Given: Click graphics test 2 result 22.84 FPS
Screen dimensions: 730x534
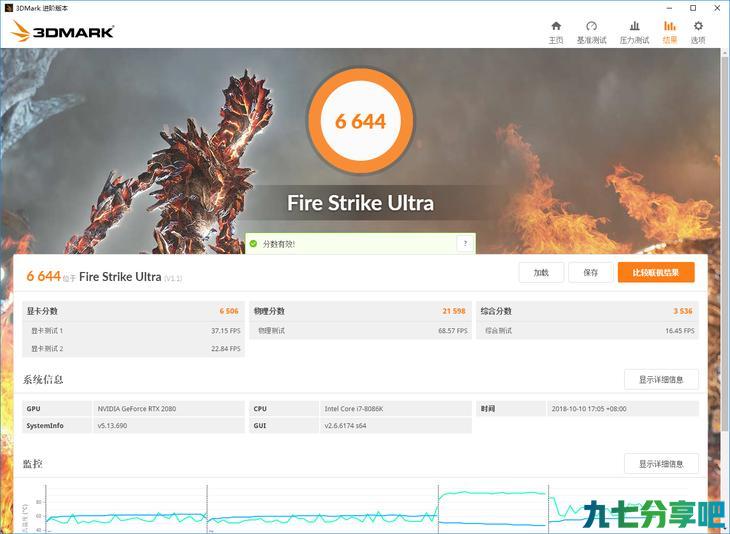Looking at the screenshot, I should tap(226, 348).
